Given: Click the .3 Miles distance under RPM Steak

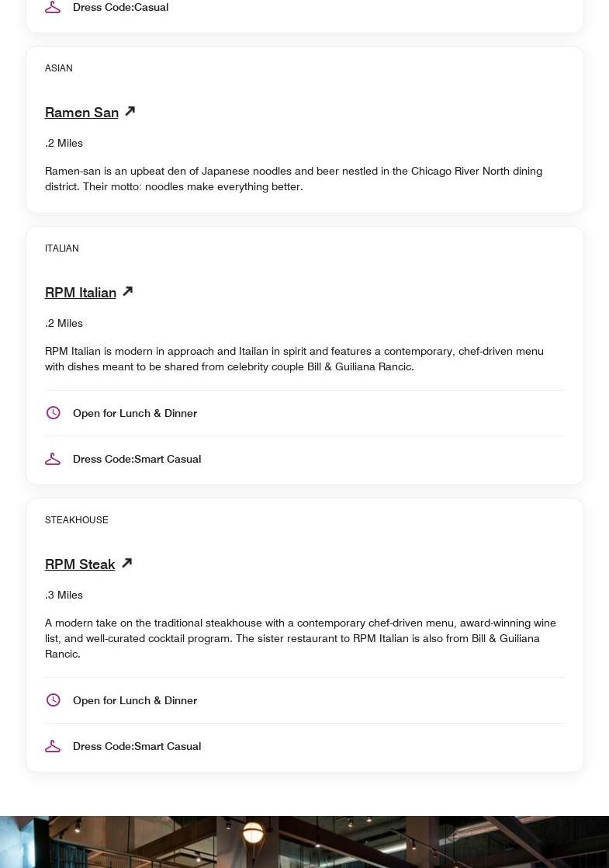Looking at the screenshot, I should (x=64, y=595).
